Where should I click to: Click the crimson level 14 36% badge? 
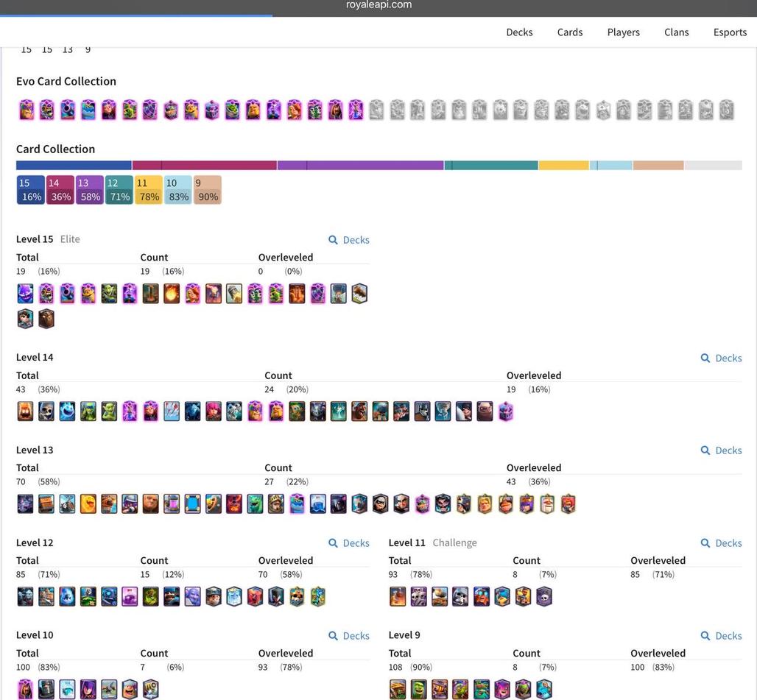(60, 190)
